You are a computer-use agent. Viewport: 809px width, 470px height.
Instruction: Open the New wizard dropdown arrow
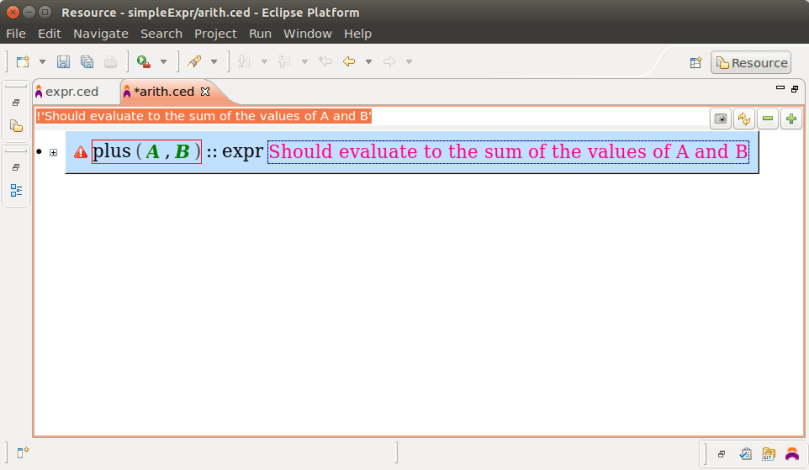coord(42,62)
